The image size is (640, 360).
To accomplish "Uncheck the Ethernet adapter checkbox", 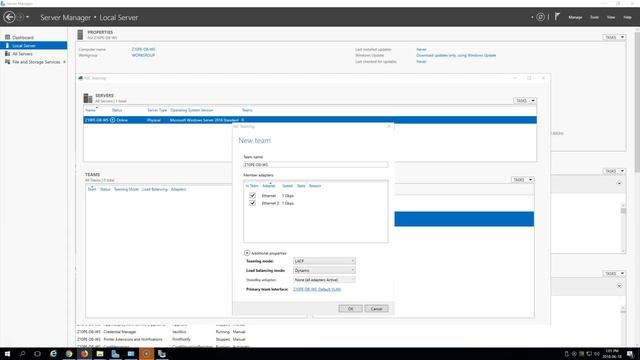I will coord(253,196).
